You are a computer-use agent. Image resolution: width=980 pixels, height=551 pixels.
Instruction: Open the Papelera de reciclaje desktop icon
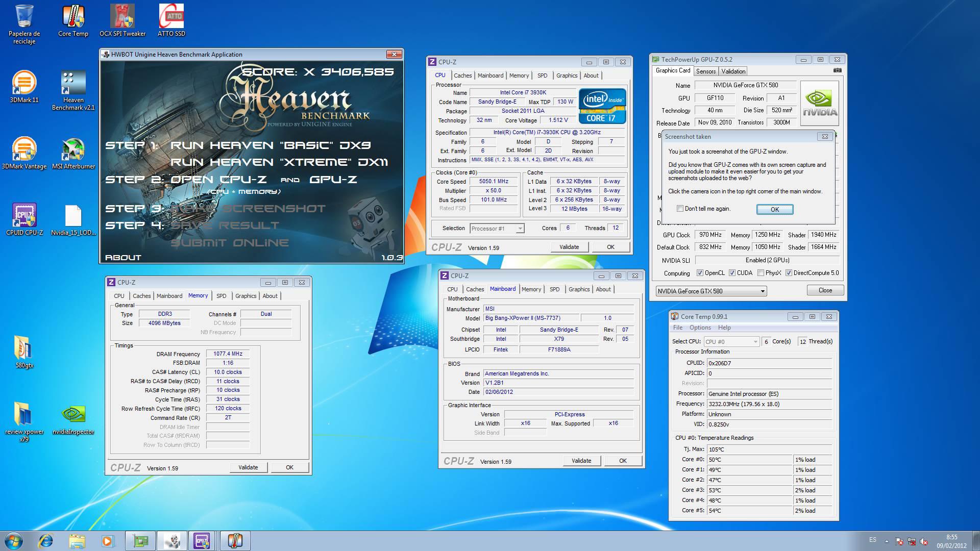(x=24, y=24)
